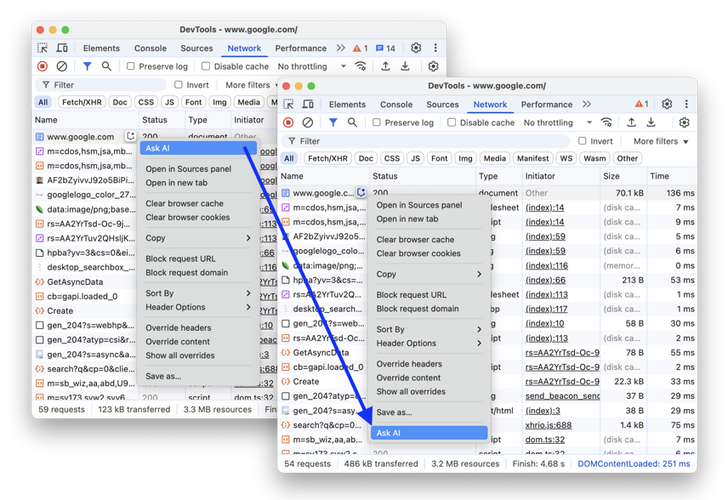This screenshot has height=500, width=728.
Task: Toggle device toolbar icon in front window
Action: pos(308,104)
